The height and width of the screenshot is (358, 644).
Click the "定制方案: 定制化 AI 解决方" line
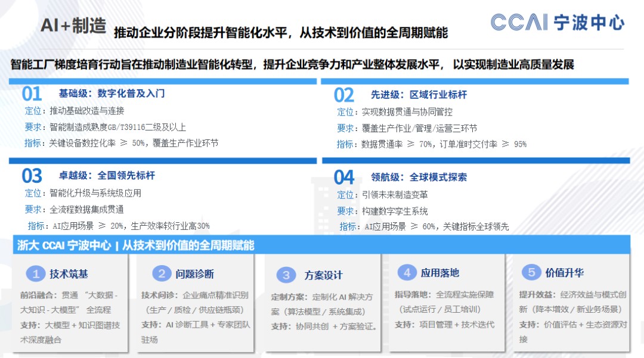(x=322, y=297)
